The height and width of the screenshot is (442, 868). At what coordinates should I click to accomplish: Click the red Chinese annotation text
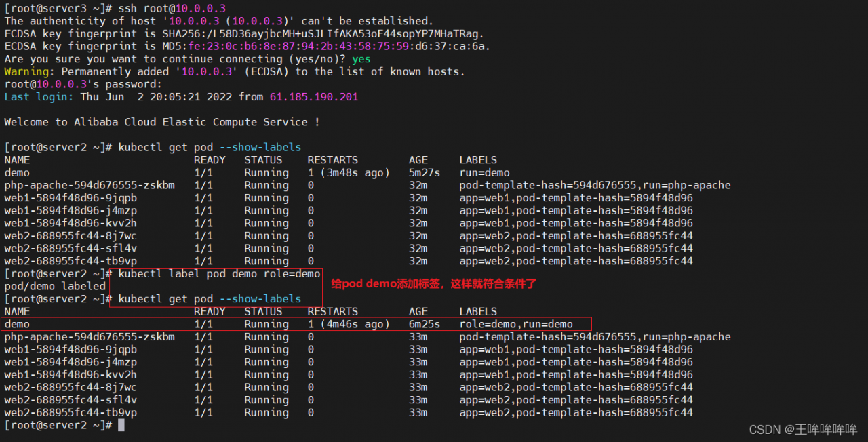tap(433, 284)
